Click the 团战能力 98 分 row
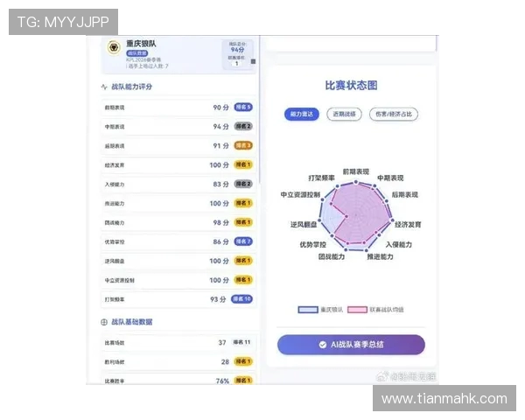525x420 pixels. click(178, 222)
